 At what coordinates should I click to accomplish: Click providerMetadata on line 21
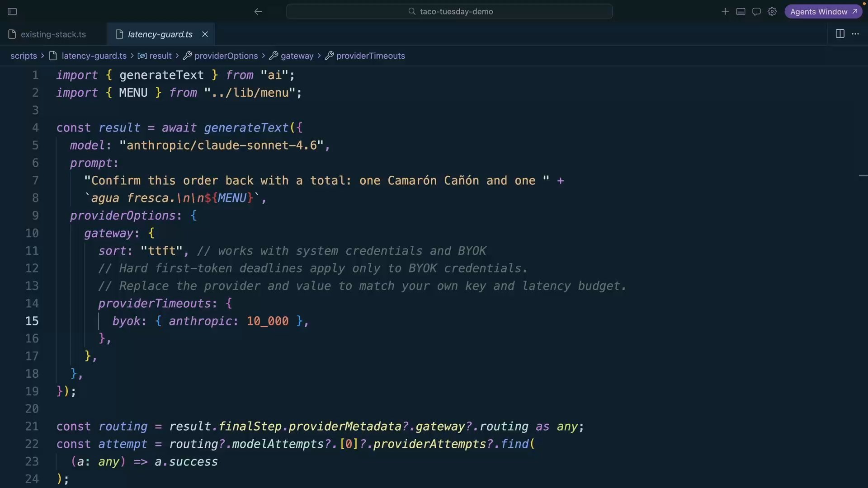(x=345, y=427)
